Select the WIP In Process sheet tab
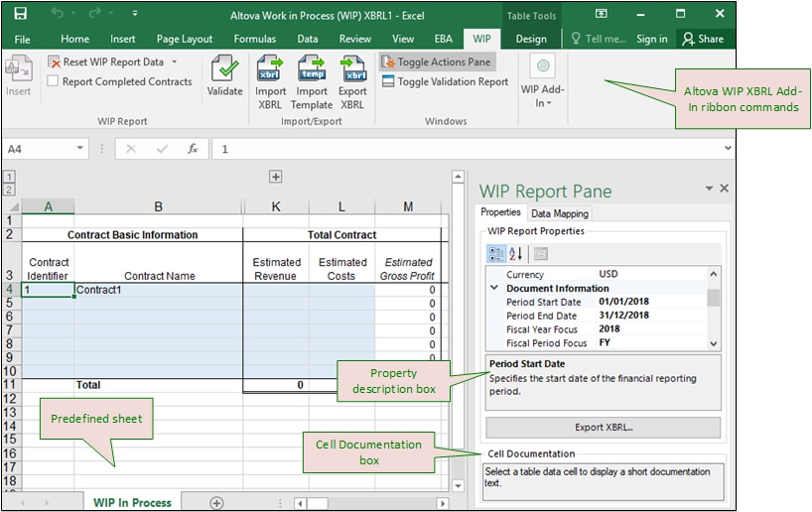812x512 pixels. pyautogui.click(x=132, y=502)
